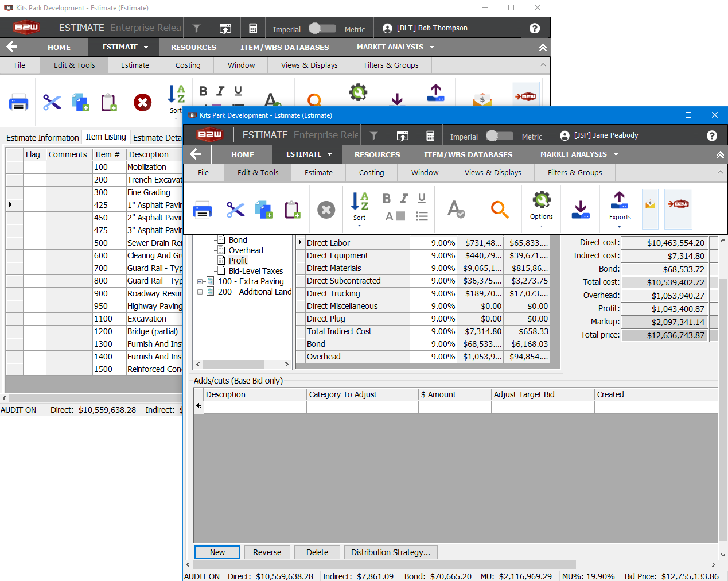Image resolution: width=728 pixels, height=581 pixels.
Task: Switch to Item Listing tab in back window
Action: click(x=106, y=137)
